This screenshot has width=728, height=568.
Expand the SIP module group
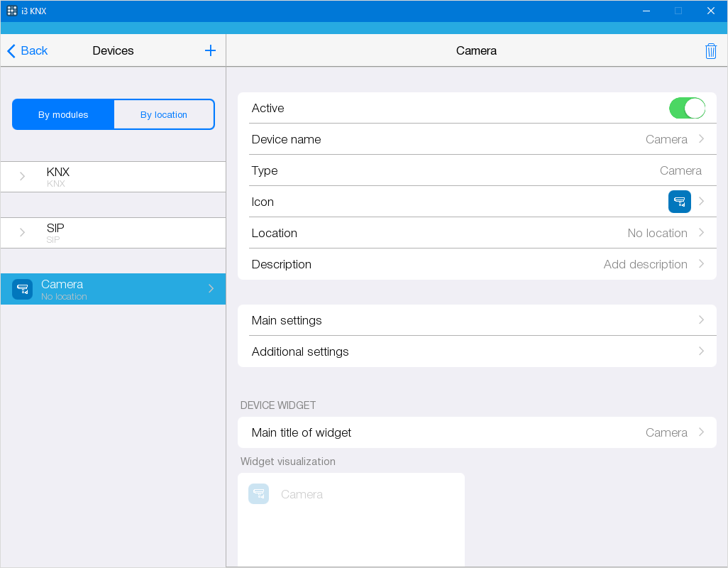pyautogui.click(x=23, y=233)
